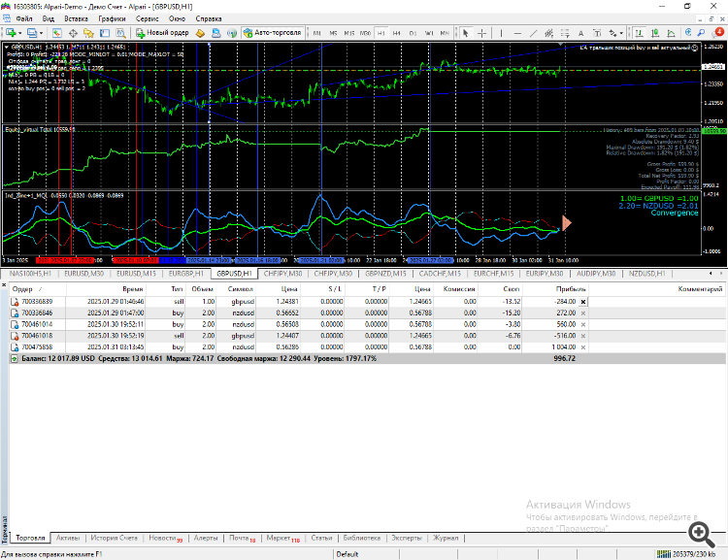
Task: Open the Вставка menu
Action: 76,18
